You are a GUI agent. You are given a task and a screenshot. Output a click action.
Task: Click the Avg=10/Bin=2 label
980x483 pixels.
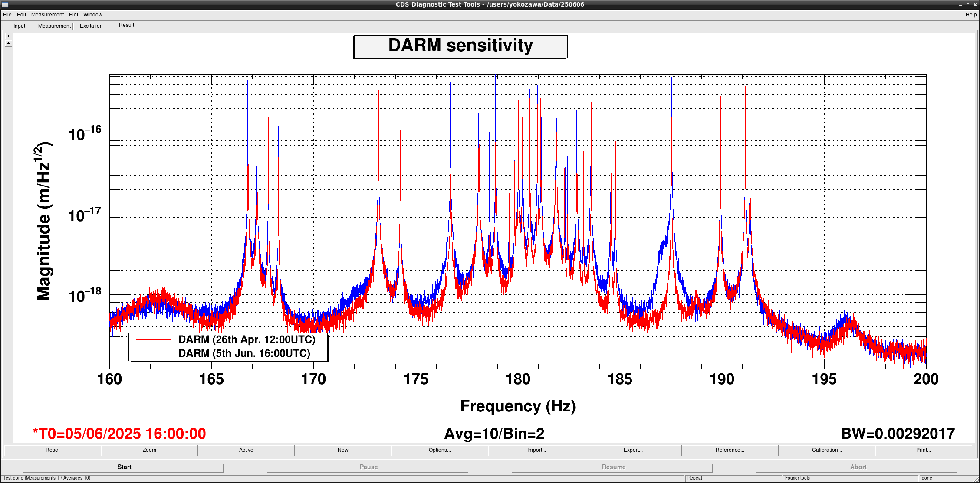click(494, 434)
